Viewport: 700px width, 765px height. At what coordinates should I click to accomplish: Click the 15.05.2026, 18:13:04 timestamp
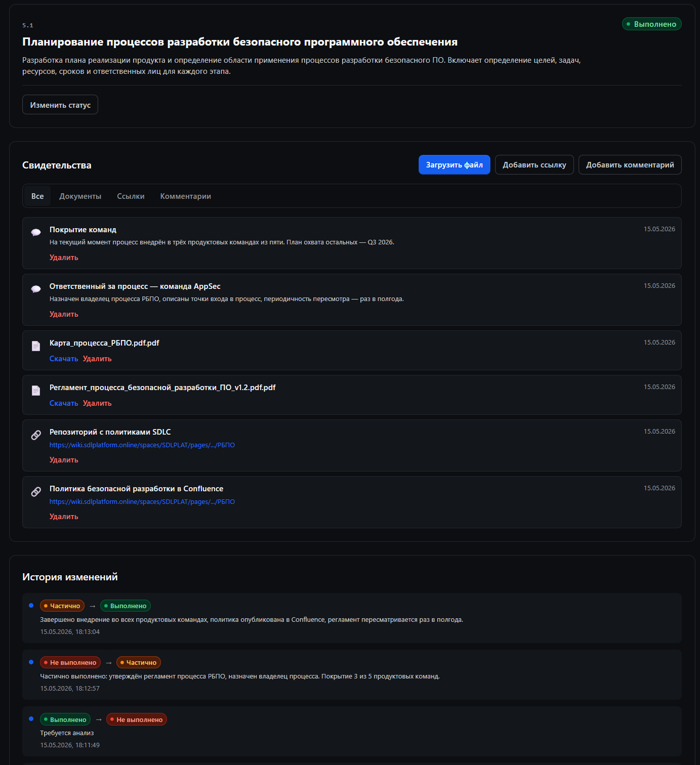click(70, 632)
